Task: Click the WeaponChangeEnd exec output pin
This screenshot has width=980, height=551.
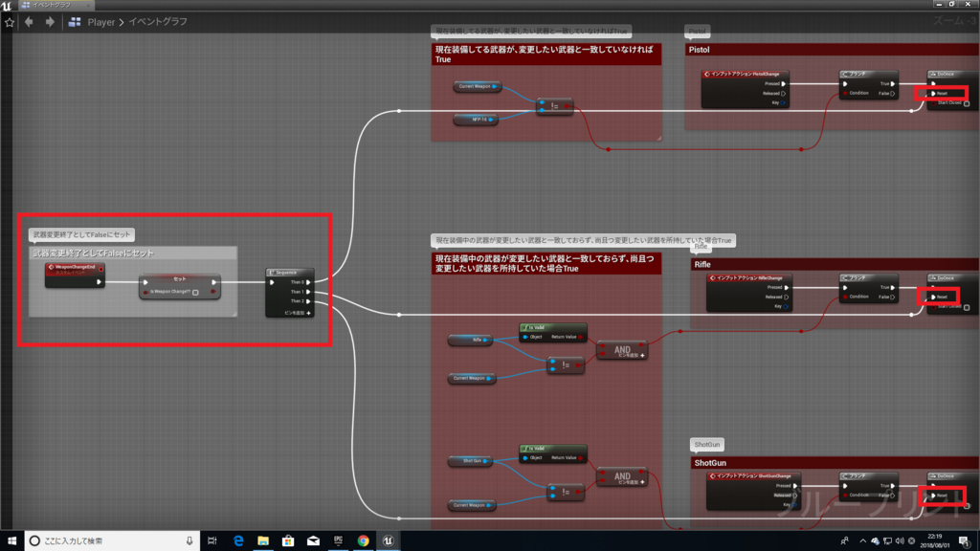Action: pyautogui.click(x=99, y=282)
